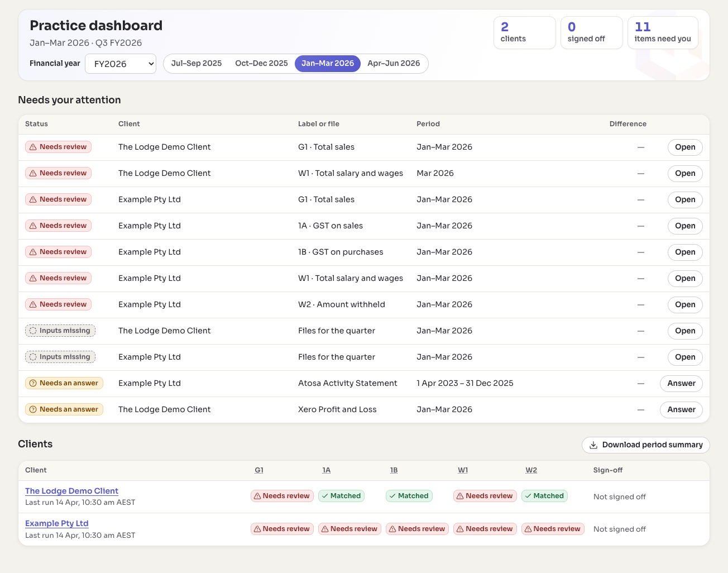This screenshot has width=728, height=573.
Task: Click the G1 column header in Clients table
Action: point(259,470)
